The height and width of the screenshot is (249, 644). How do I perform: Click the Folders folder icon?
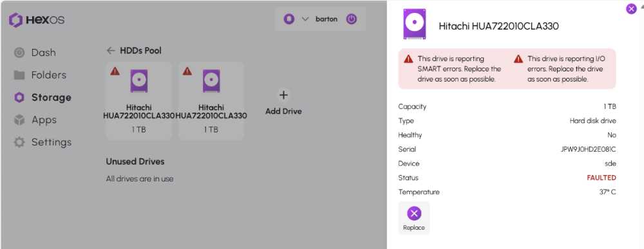[19, 75]
